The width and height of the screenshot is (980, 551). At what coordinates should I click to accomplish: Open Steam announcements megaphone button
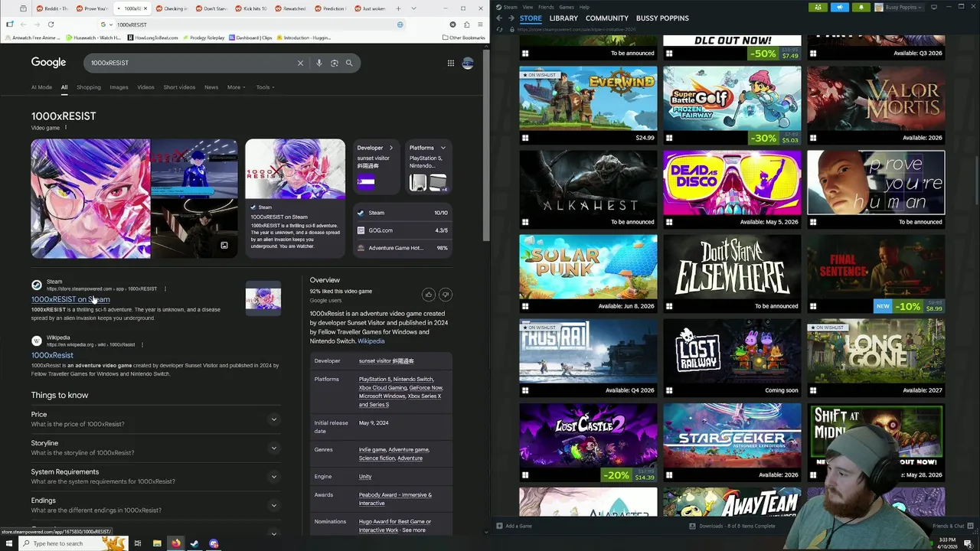pyautogui.click(x=840, y=7)
